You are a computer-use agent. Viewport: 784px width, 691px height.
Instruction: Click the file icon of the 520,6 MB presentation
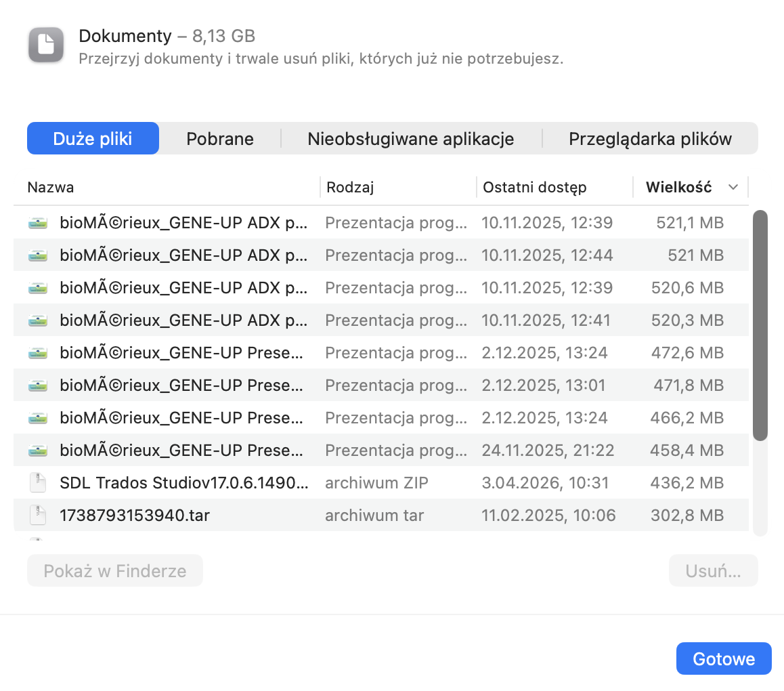pyautogui.click(x=38, y=288)
